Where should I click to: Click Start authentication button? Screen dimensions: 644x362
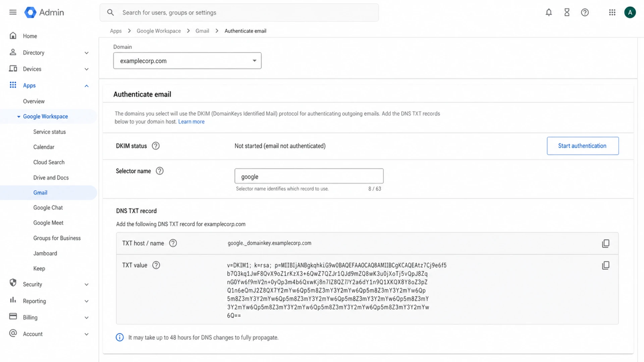pos(583,146)
